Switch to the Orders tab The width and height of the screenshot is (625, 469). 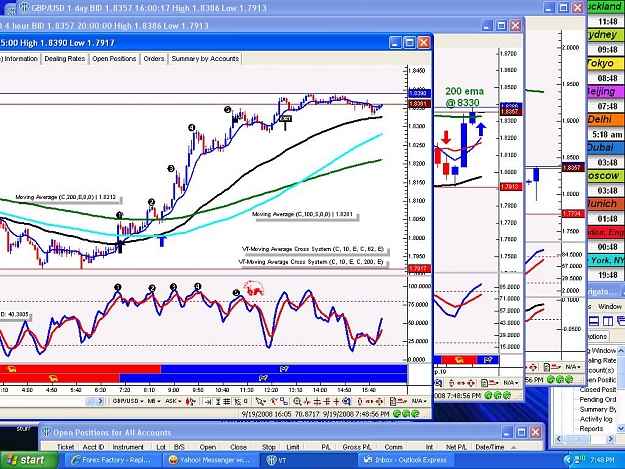coord(154,59)
